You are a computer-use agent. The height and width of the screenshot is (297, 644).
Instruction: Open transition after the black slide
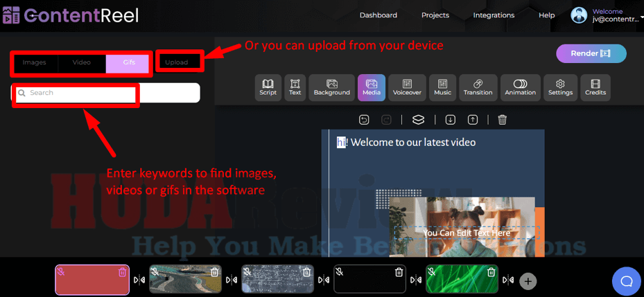[x=416, y=280]
